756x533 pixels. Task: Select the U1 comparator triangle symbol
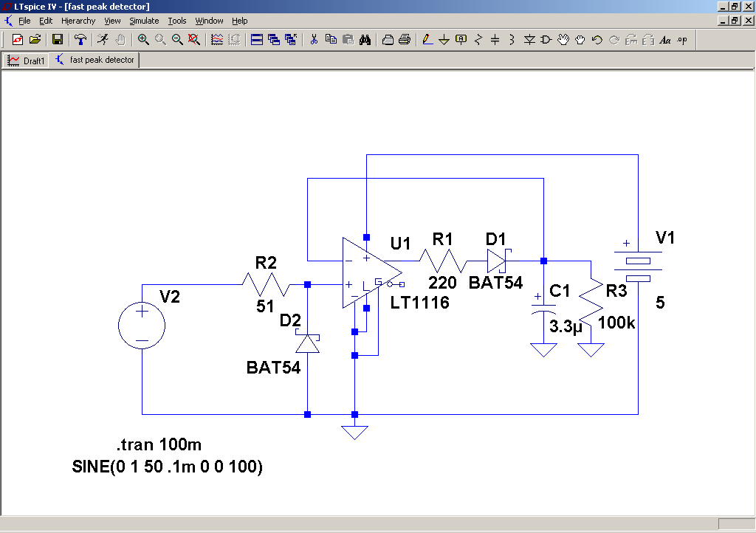(x=372, y=272)
